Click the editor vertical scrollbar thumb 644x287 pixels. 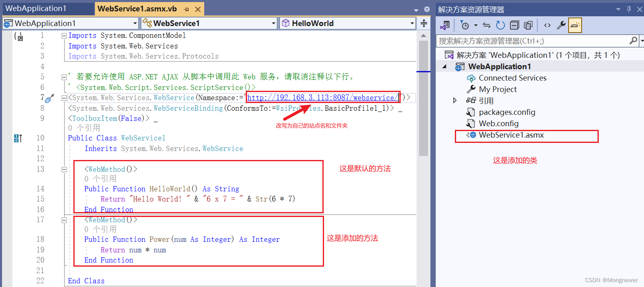[423, 98]
